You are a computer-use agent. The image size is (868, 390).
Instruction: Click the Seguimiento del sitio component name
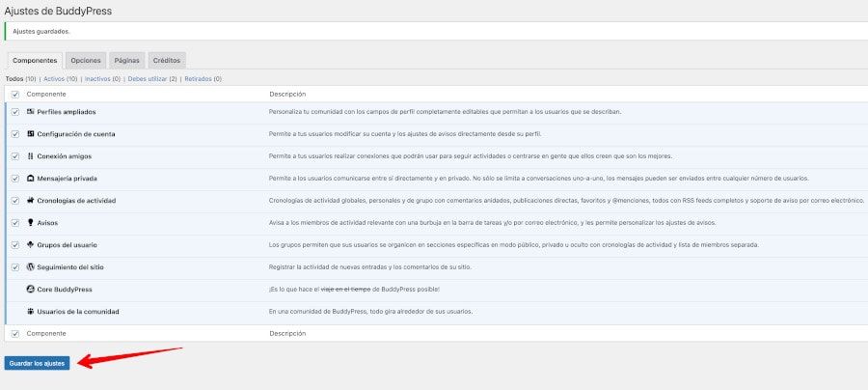70,267
